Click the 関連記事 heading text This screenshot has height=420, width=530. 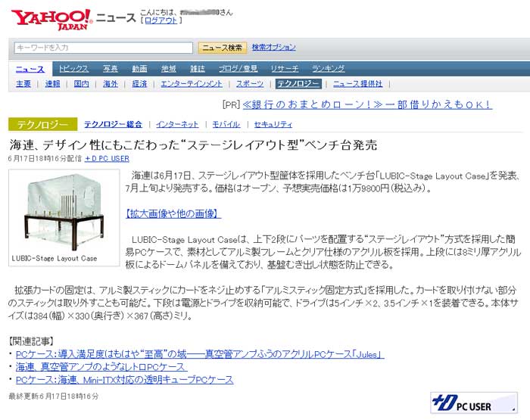pos(31,341)
